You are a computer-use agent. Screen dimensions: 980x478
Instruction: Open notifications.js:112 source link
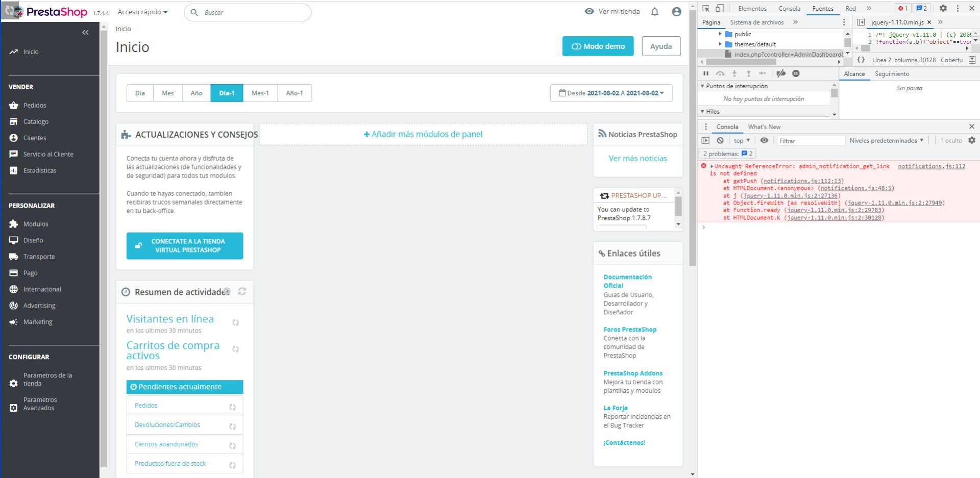(x=932, y=166)
